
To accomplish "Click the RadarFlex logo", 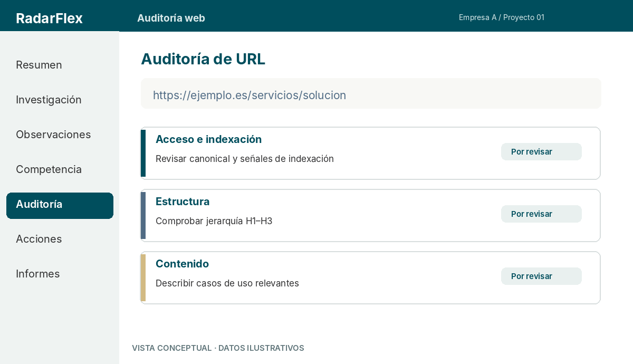I will click(x=49, y=18).
